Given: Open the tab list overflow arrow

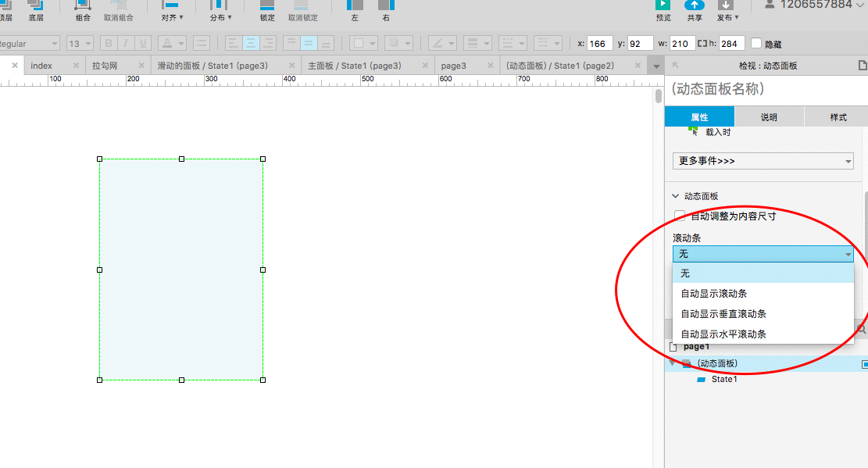Looking at the screenshot, I should click(656, 66).
